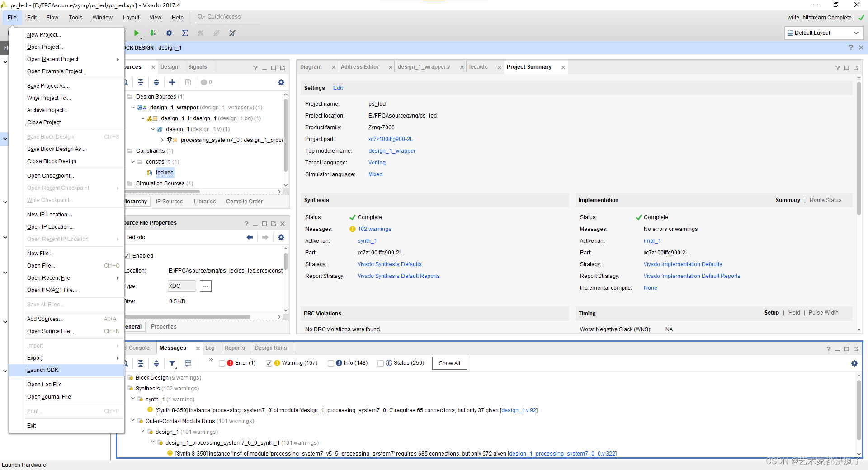Click the Add Sources plus icon
The height and width of the screenshot is (470, 868).
(172, 82)
